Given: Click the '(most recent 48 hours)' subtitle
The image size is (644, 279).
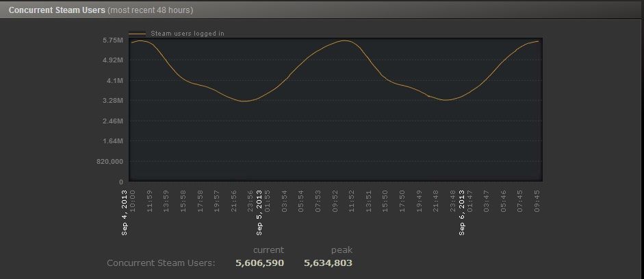Looking at the screenshot, I should click(x=150, y=10).
